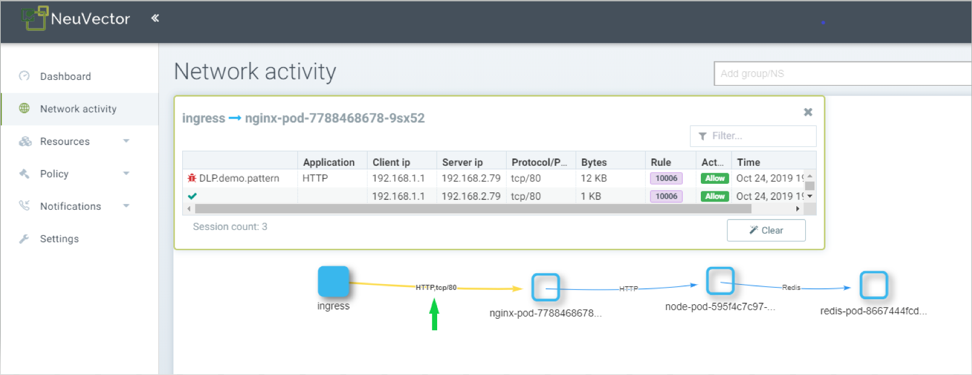
Task: Click the Add group/NS input field
Action: [x=842, y=74]
